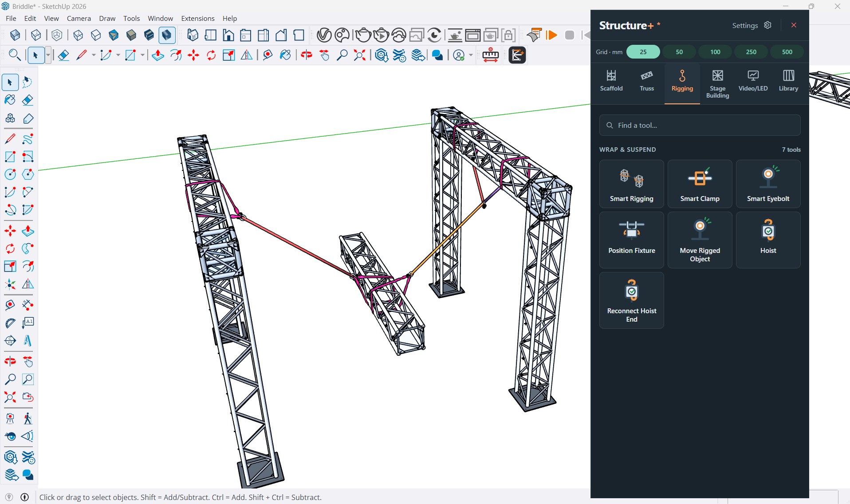
Task: Choose the Paint Bucket tool in left toolbar
Action: (10, 100)
